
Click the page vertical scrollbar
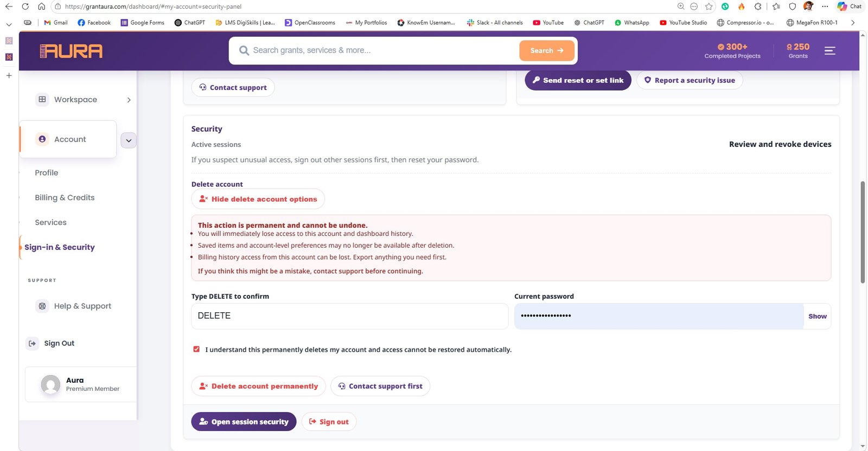point(863,233)
